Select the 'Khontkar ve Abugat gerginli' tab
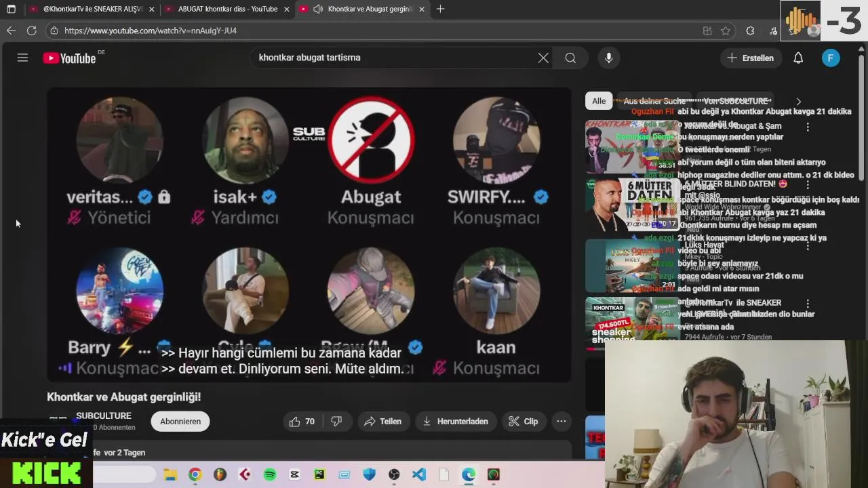The width and height of the screenshot is (868, 488). 363,9
